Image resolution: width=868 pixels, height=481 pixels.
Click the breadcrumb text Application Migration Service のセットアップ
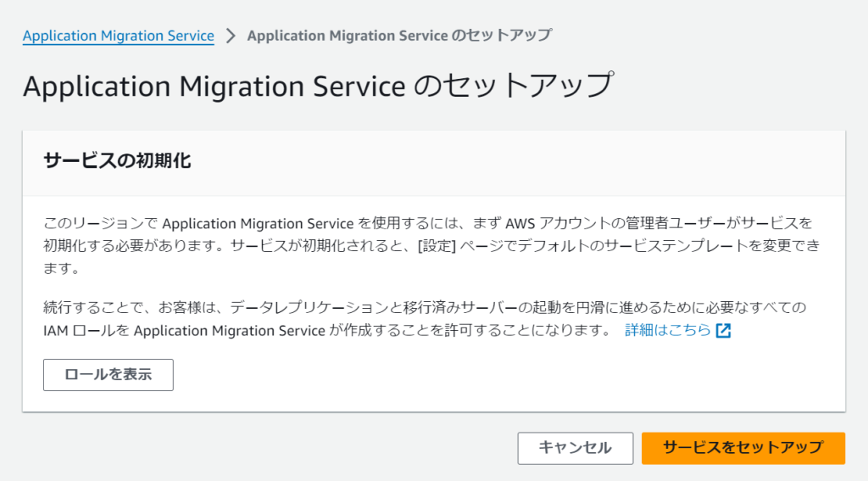pyautogui.click(x=400, y=36)
